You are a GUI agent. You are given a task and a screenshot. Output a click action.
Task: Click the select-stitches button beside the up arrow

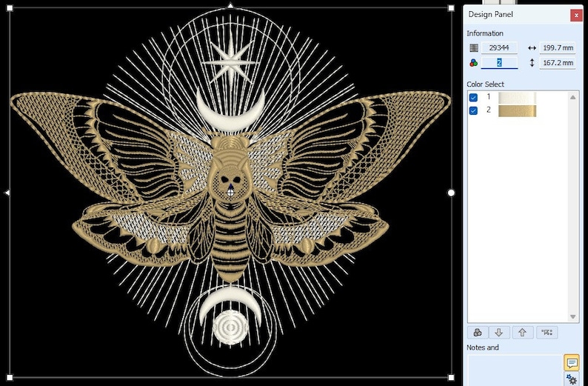(547, 333)
